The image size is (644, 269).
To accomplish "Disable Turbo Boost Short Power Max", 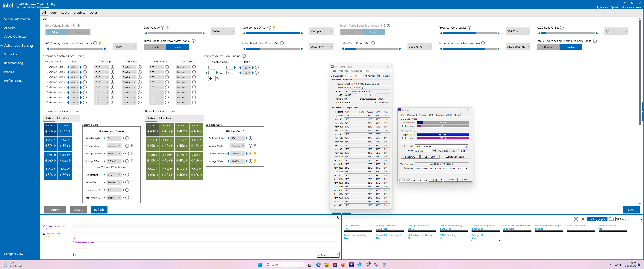I will point(155,47).
